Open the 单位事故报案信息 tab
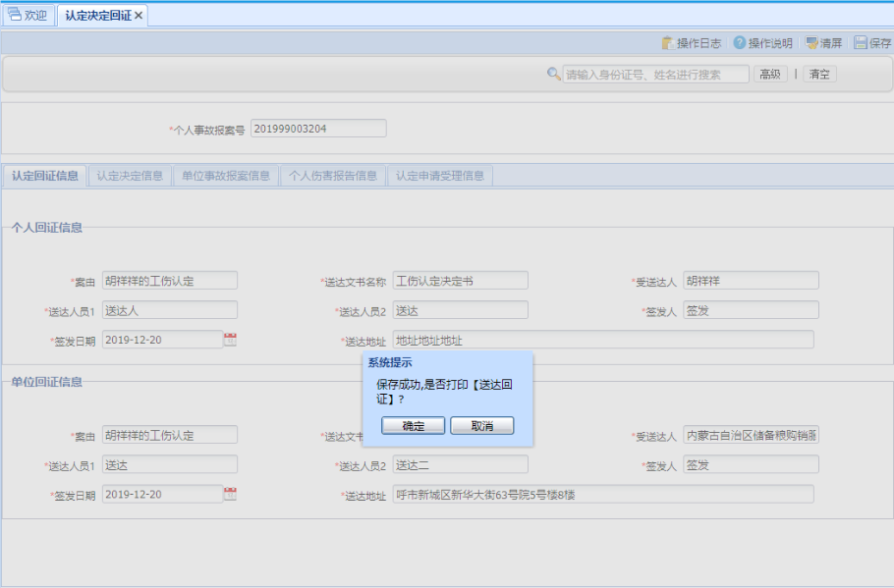Screen dimensions: 894x588 tap(226, 176)
